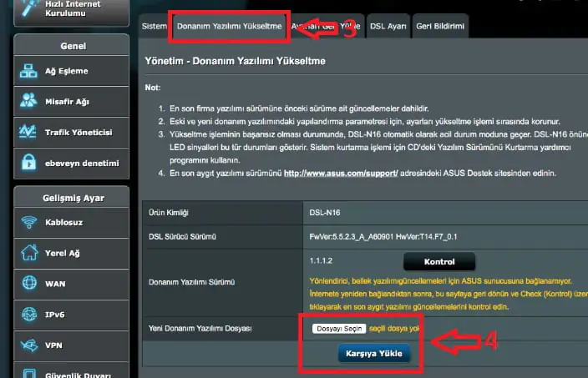588x378 pixels.
Task: Click firmware version value 1.1.1.2
Action: pos(321,260)
